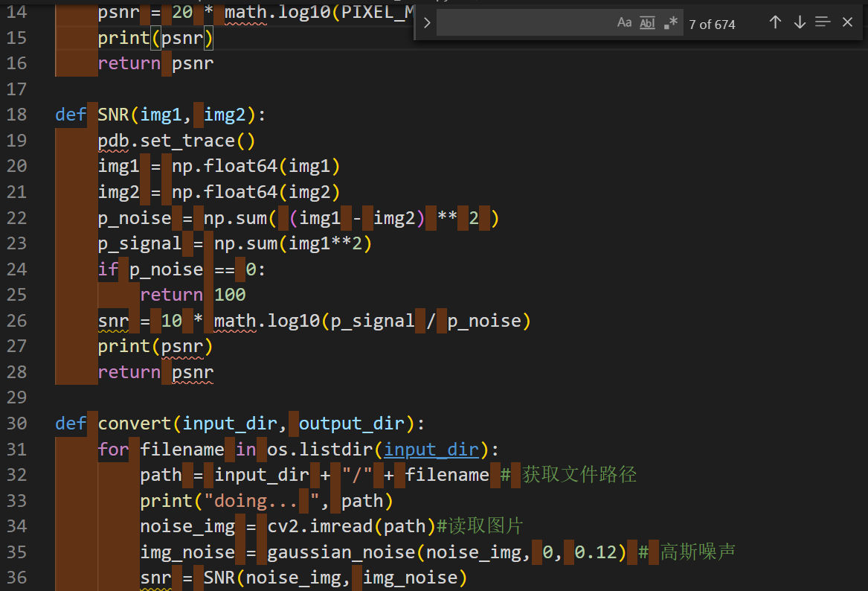868x591 pixels.
Task: Click the previous match arrow in Find widget
Action: [x=775, y=22]
